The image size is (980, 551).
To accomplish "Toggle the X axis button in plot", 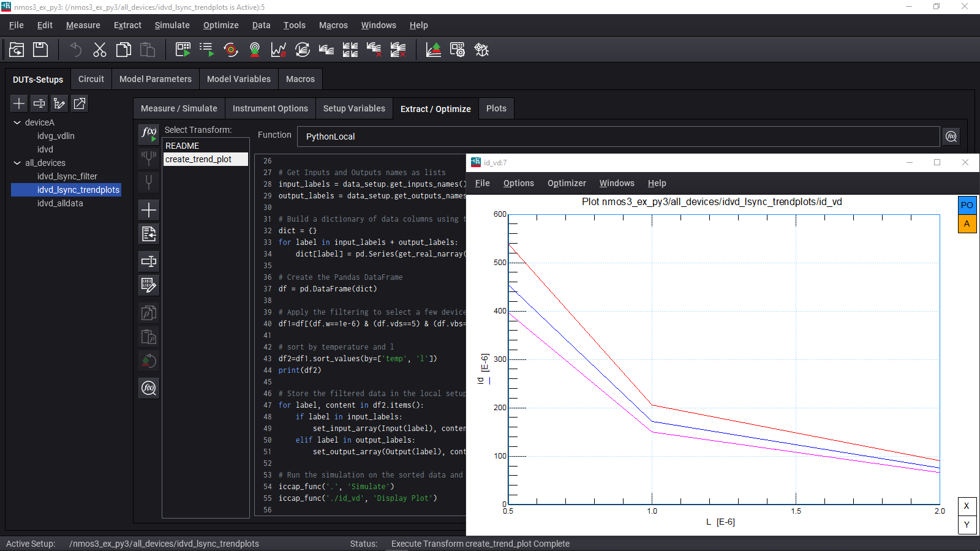I will click(967, 506).
